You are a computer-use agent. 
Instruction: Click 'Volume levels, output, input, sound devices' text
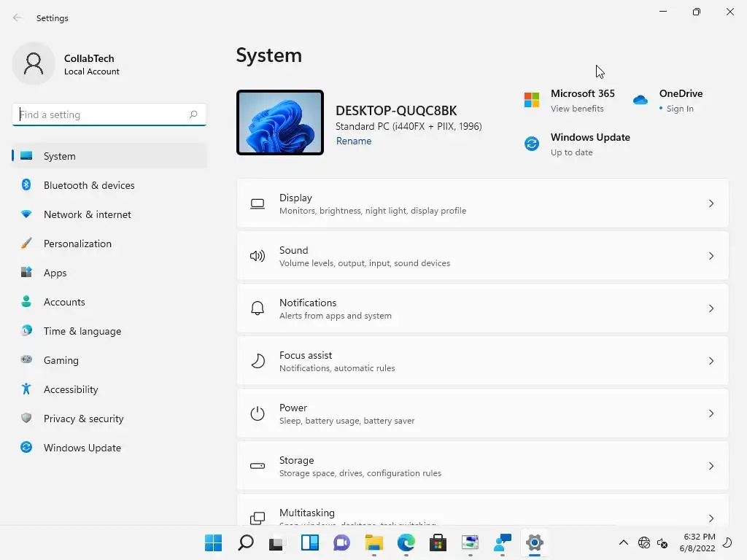click(x=365, y=263)
